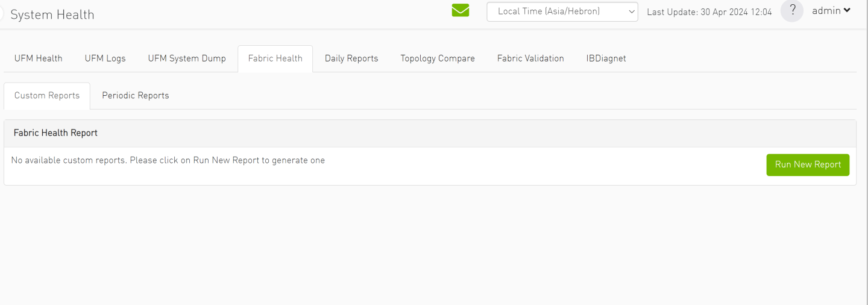Select the Fabric Health tab

click(x=275, y=58)
